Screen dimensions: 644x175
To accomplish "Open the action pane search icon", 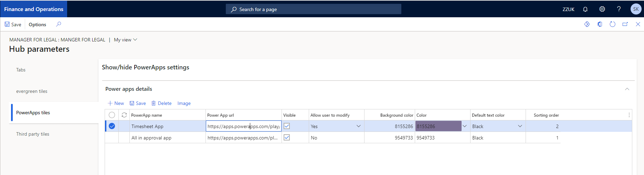I will coord(59,24).
